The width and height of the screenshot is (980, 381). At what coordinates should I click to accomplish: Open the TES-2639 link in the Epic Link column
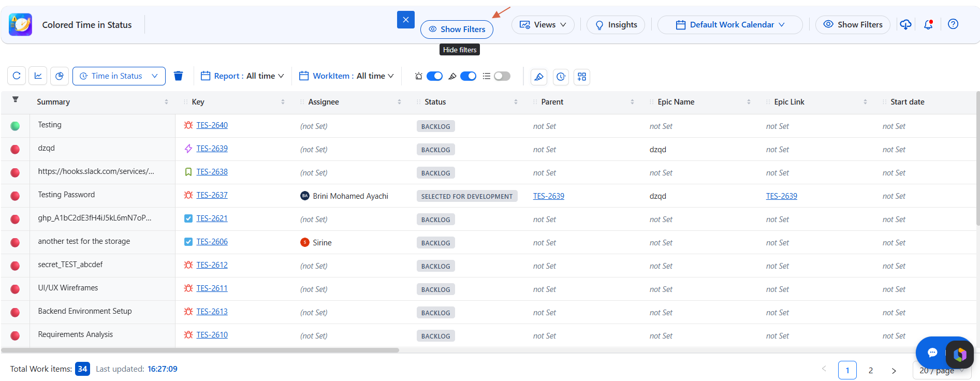point(781,196)
